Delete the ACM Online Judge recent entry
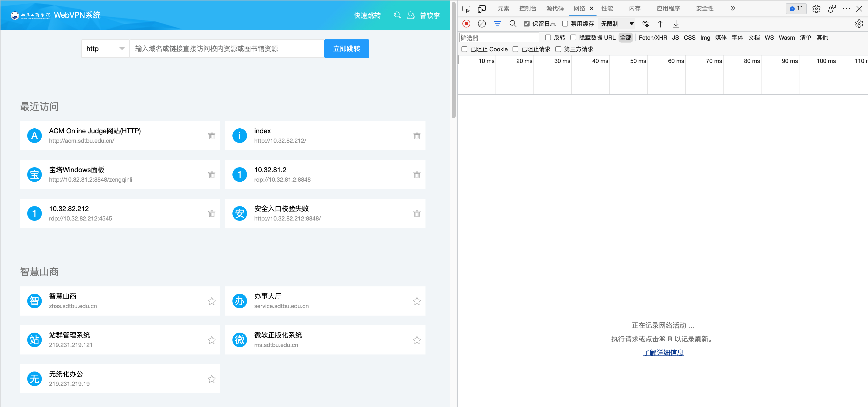 212,136
